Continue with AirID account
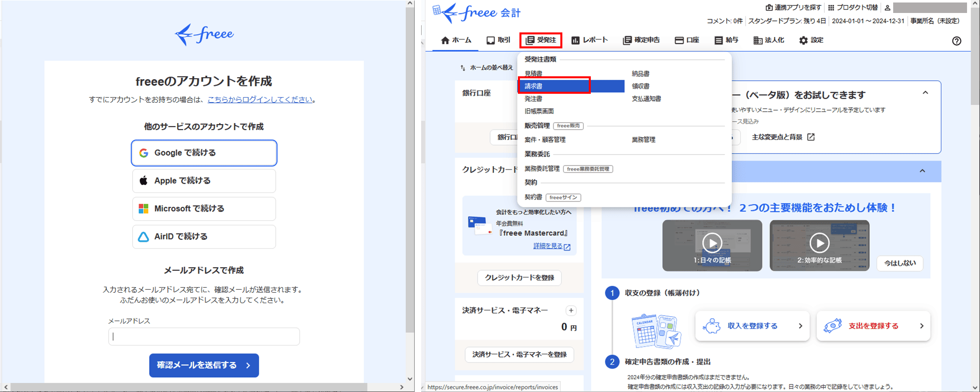980x392 pixels. click(204, 236)
